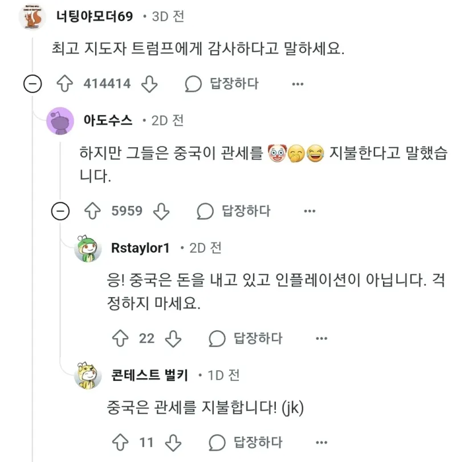
Task: Downvote the 아도수스 comment
Action: coord(162,211)
